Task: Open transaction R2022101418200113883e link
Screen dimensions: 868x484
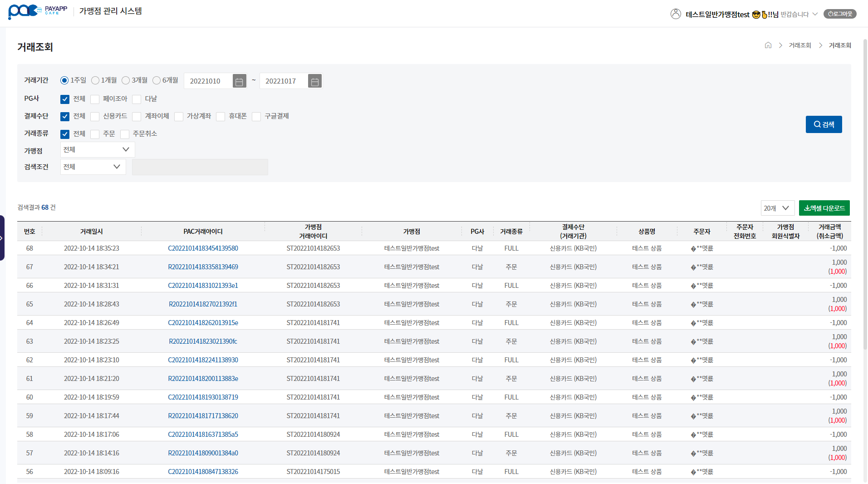Action: click(x=203, y=379)
